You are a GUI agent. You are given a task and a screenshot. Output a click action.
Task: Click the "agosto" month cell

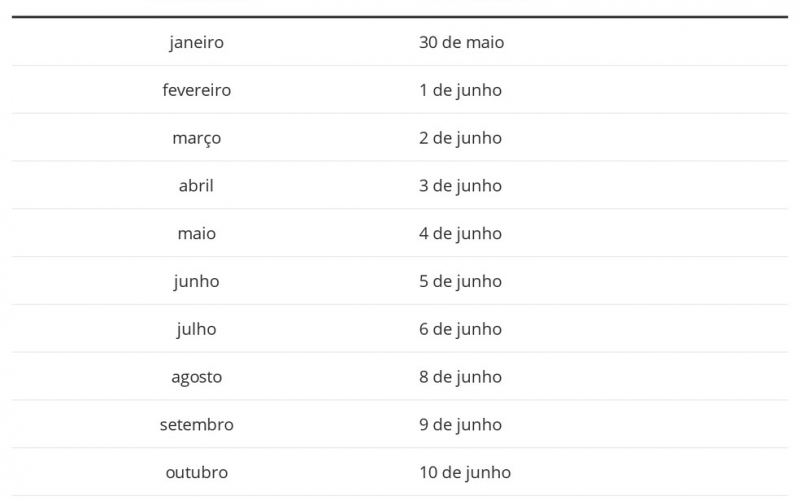point(196,377)
